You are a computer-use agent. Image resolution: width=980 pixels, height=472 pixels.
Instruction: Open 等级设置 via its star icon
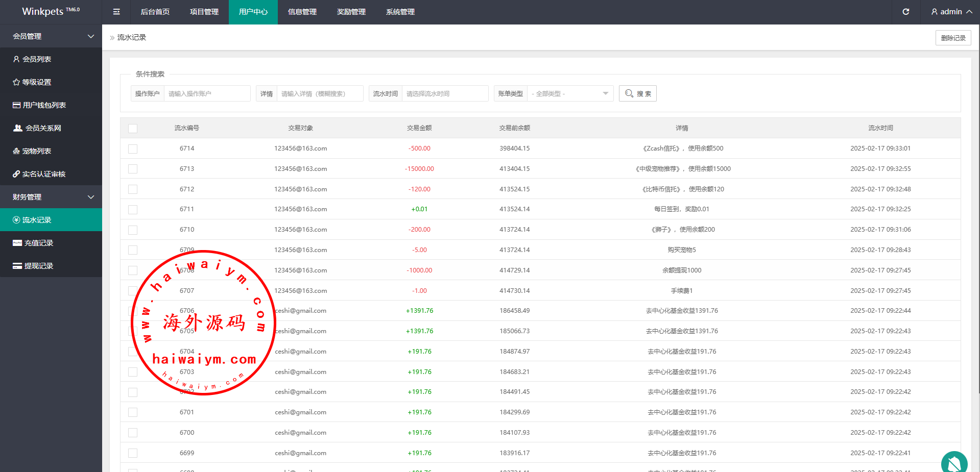coord(16,82)
